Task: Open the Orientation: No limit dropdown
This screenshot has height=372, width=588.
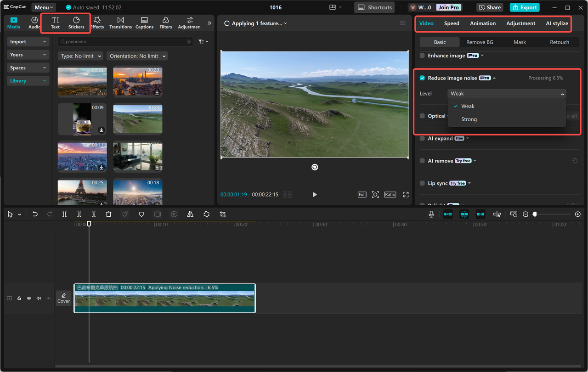Action: [137, 56]
